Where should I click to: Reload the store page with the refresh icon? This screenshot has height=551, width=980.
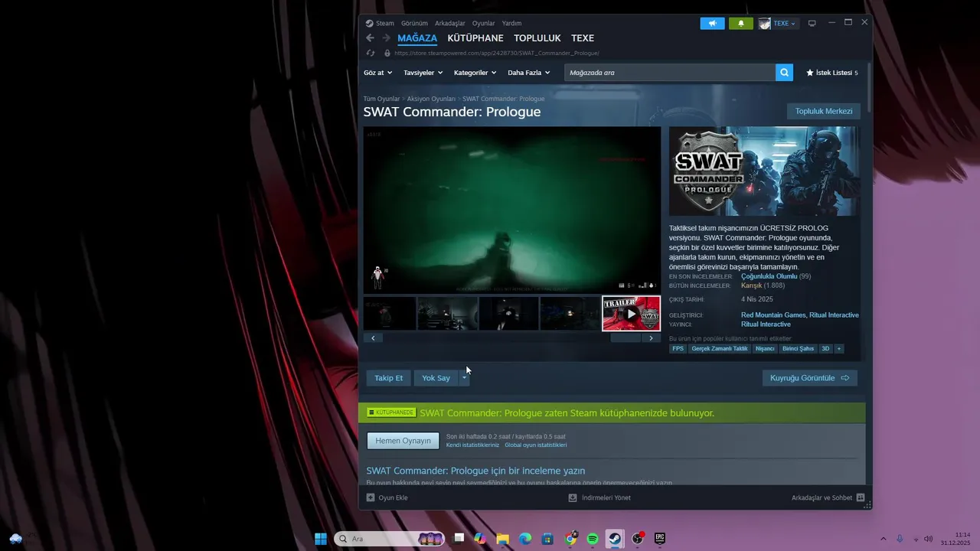point(371,54)
